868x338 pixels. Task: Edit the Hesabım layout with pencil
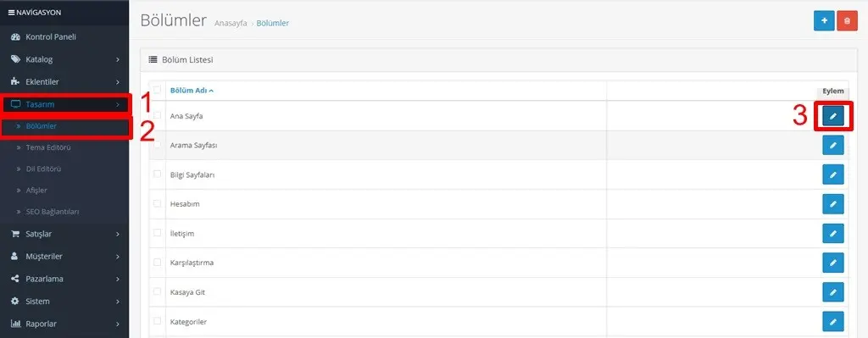pos(833,203)
